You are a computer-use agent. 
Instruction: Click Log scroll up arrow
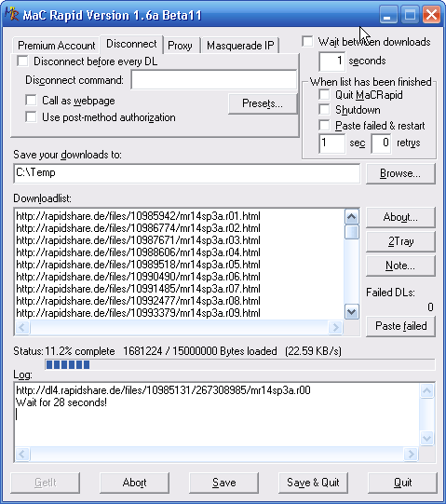pyautogui.click(x=427, y=391)
